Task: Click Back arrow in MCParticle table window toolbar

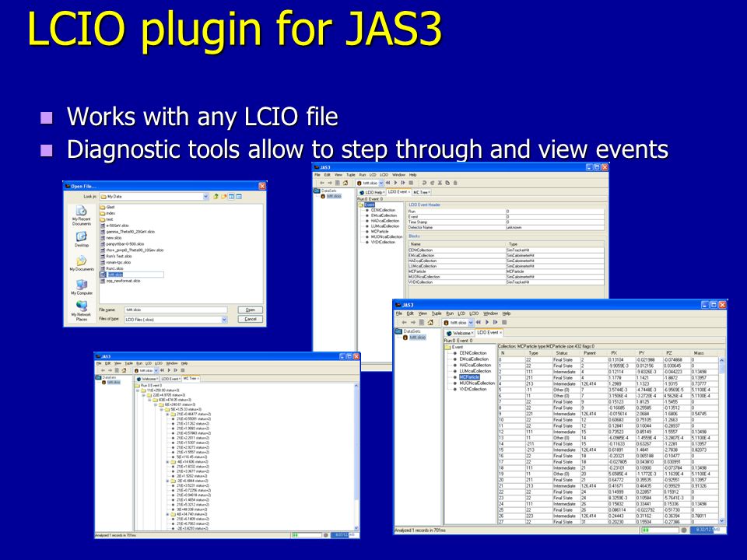Action: (x=404, y=322)
